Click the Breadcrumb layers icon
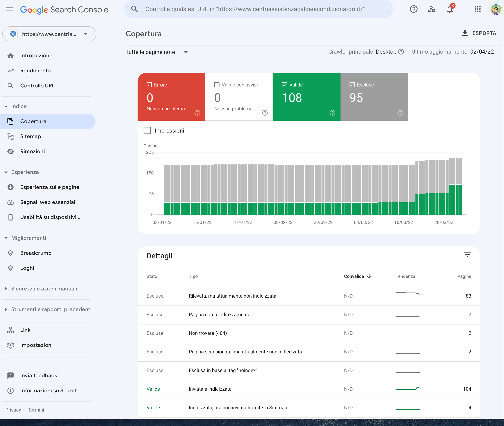This screenshot has width=504, height=426. 10,253
